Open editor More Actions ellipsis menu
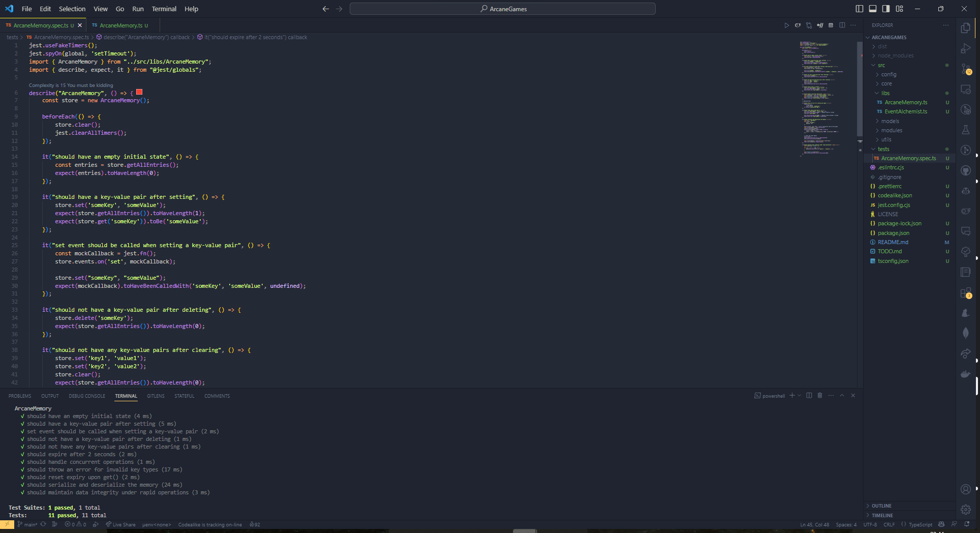 coord(853,25)
